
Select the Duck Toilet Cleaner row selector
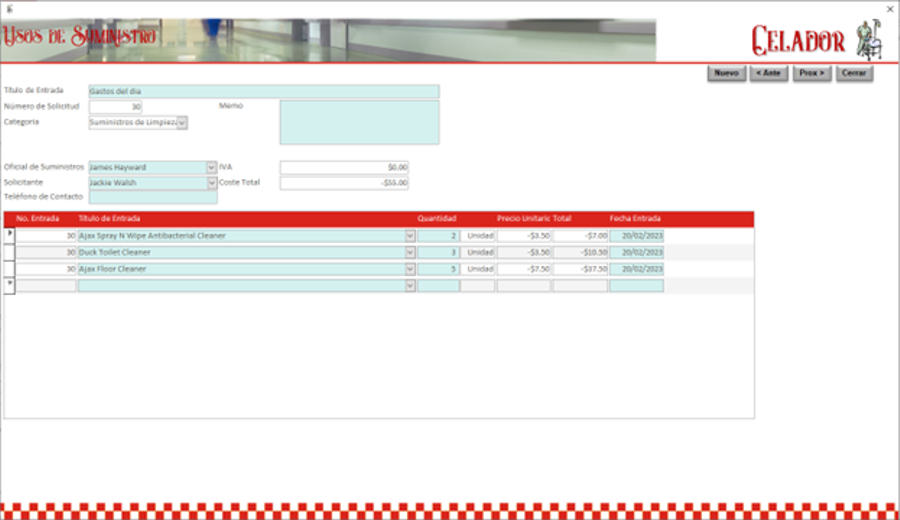(10, 252)
